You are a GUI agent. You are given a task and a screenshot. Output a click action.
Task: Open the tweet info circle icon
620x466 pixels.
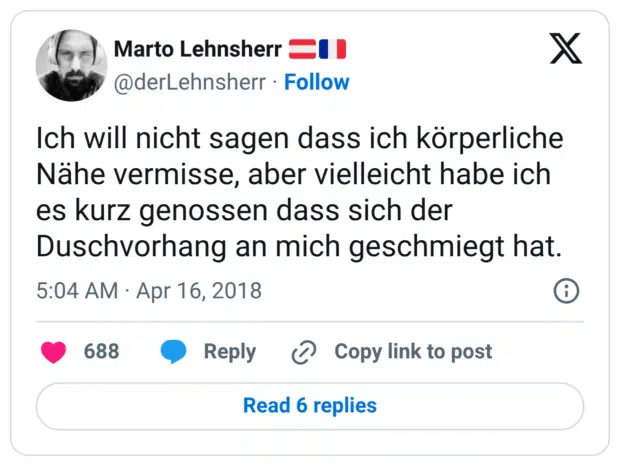pyautogui.click(x=565, y=291)
